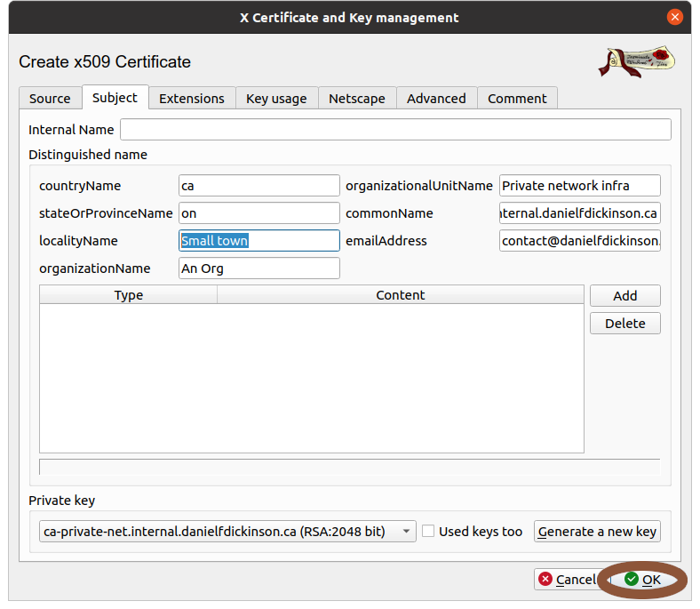Click the emailAddress input field
Image resolution: width=700 pixels, height=609 pixels.
pos(579,241)
